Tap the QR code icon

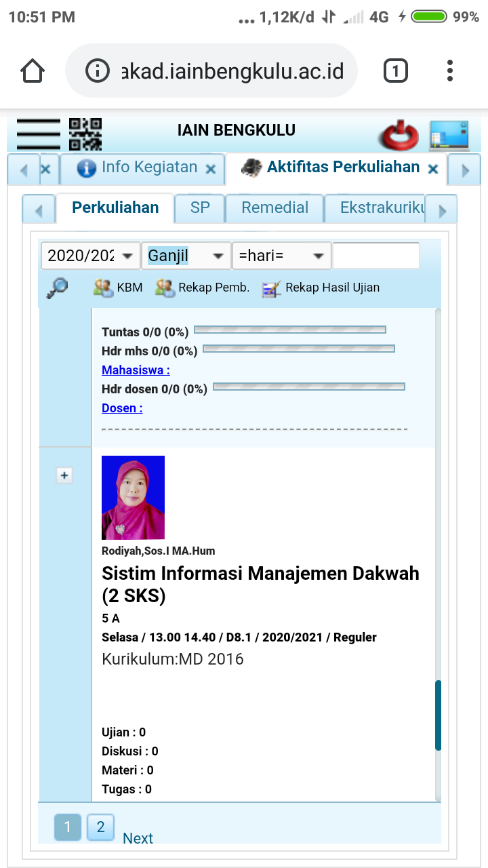[x=85, y=134]
